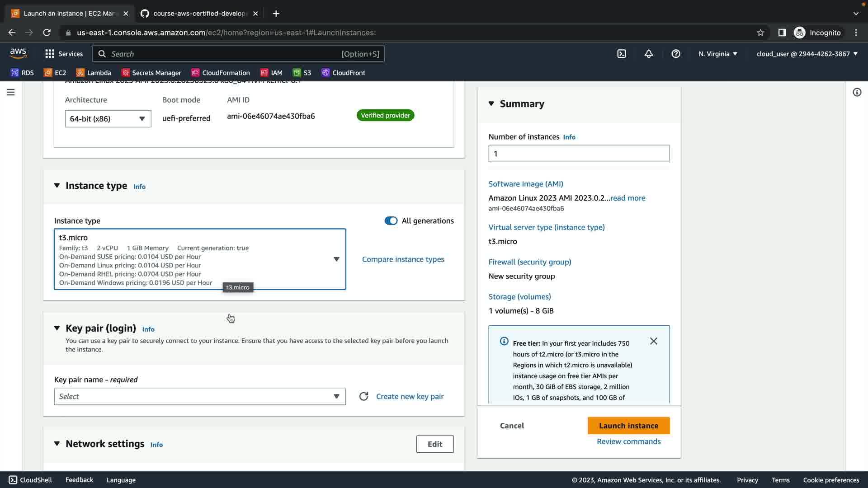Click the refresh key pairs icon

pos(363,396)
